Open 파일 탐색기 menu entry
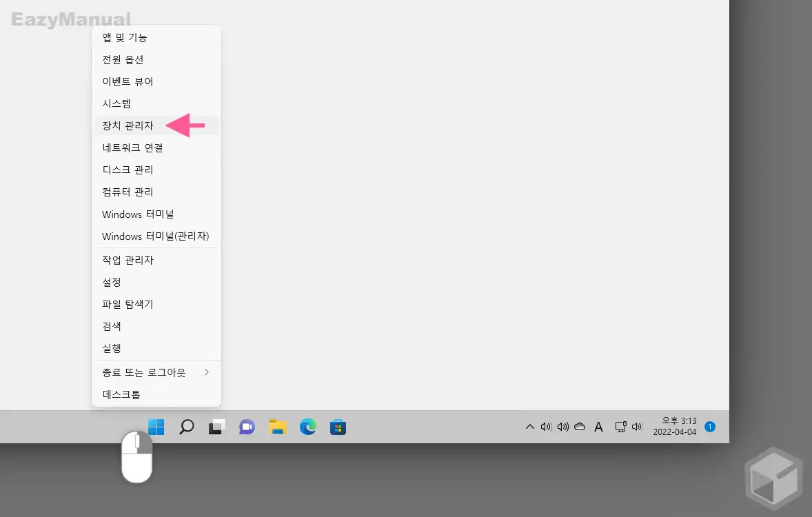The image size is (812, 517). [156, 304]
